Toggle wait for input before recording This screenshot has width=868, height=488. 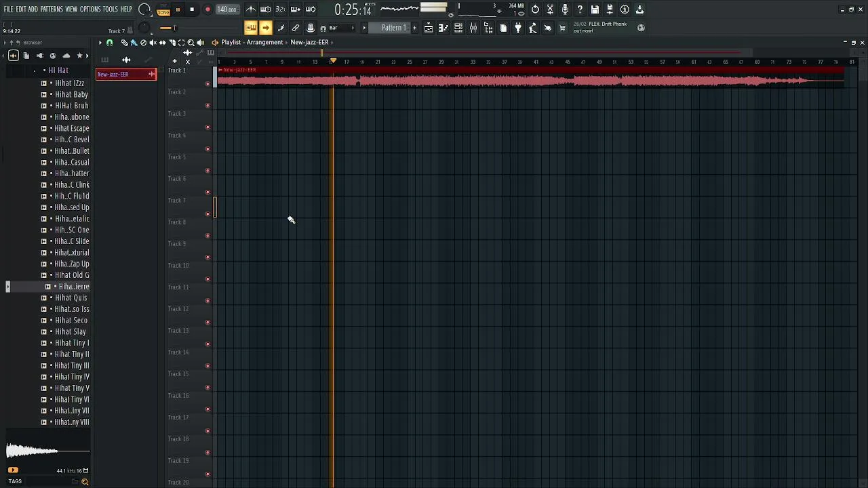click(266, 9)
